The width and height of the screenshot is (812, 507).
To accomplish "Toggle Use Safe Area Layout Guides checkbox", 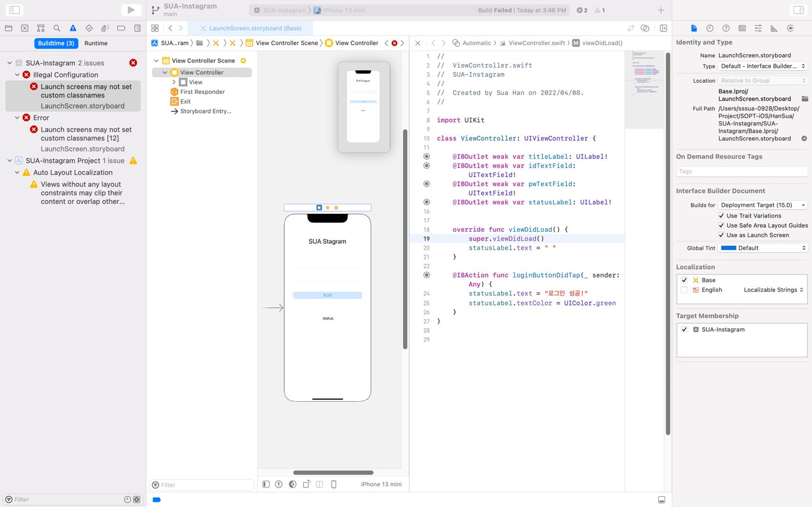I will pyautogui.click(x=721, y=225).
